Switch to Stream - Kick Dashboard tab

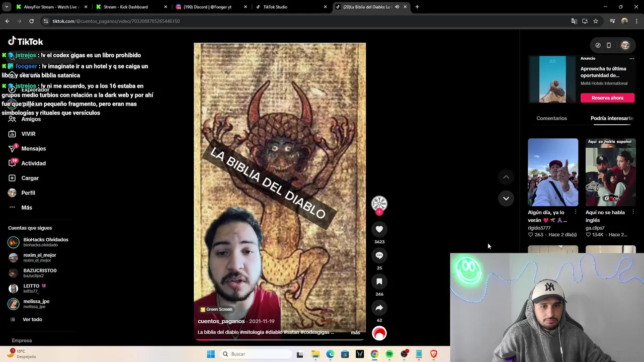(x=131, y=7)
